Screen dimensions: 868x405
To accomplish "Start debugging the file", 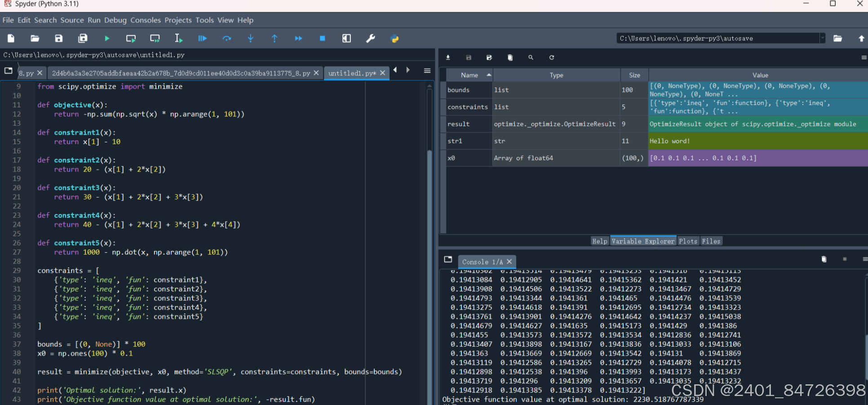I will 203,39.
